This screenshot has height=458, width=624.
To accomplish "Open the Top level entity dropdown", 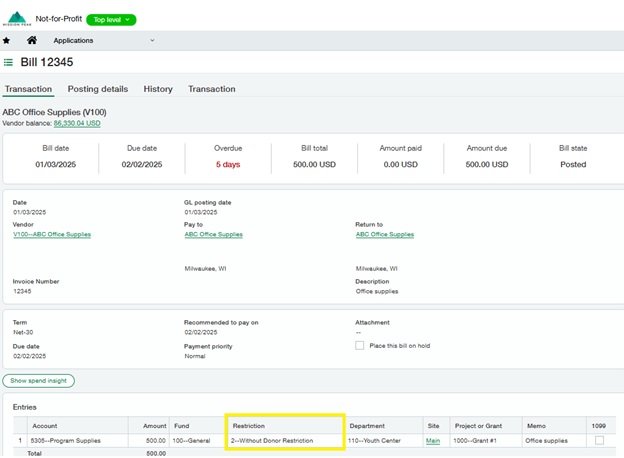I will coord(111,19).
